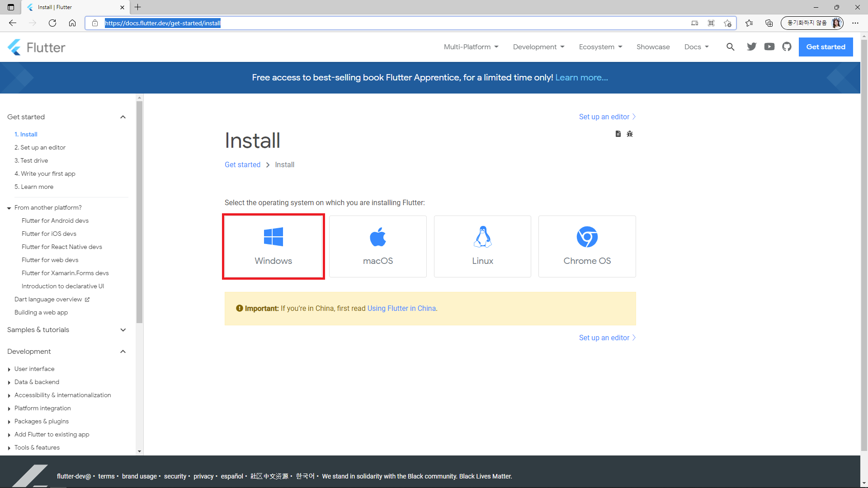Follow the Using Flutter in China link
Viewport: 868px width, 488px height.
point(401,309)
